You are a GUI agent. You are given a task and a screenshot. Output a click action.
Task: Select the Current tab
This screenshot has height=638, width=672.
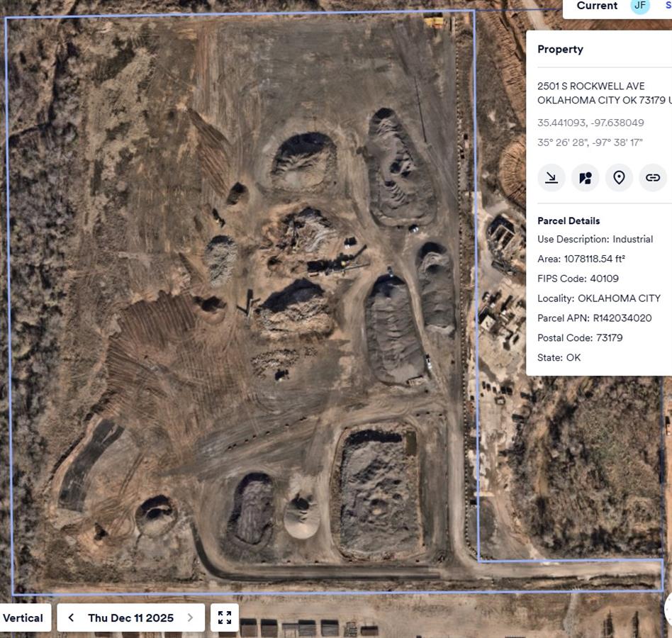pyautogui.click(x=597, y=6)
